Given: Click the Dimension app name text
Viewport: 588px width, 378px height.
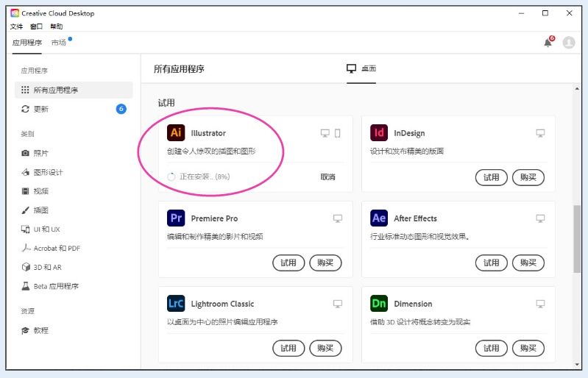Looking at the screenshot, I should 413,304.
